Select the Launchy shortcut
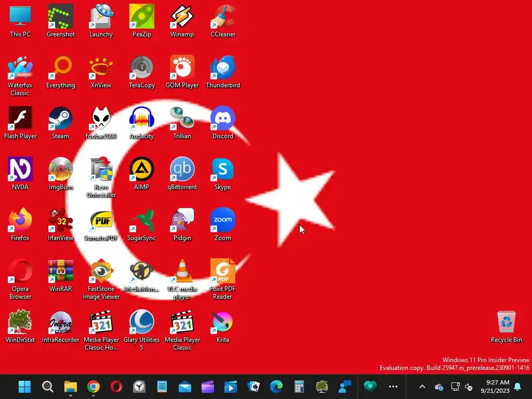This screenshot has height=399, width=532. pyautogui.click(x=101, y=21)
